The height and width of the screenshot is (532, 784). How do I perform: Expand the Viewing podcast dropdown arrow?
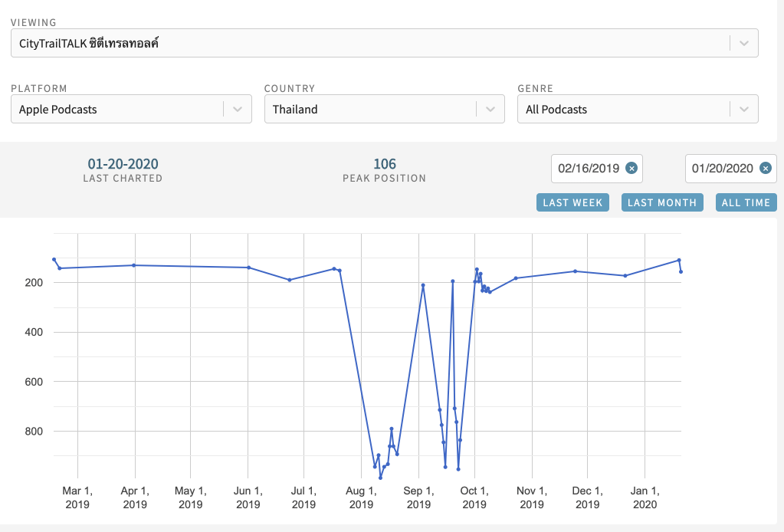coord(743,44)
